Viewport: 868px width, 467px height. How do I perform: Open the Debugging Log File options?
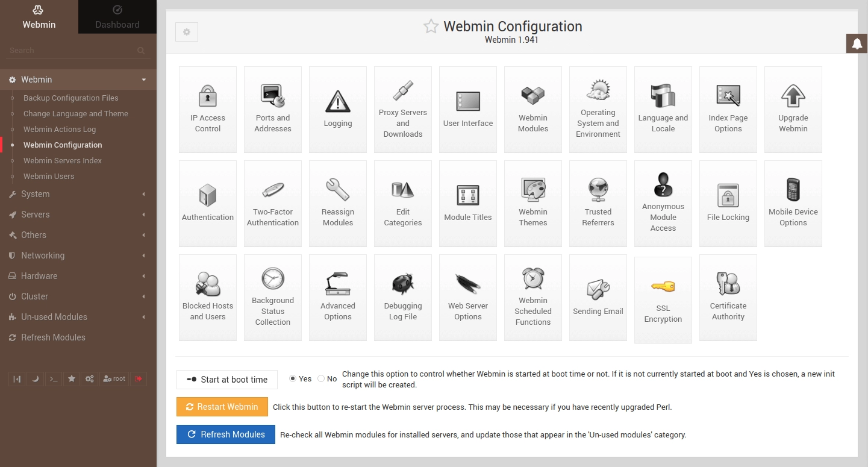402,298
